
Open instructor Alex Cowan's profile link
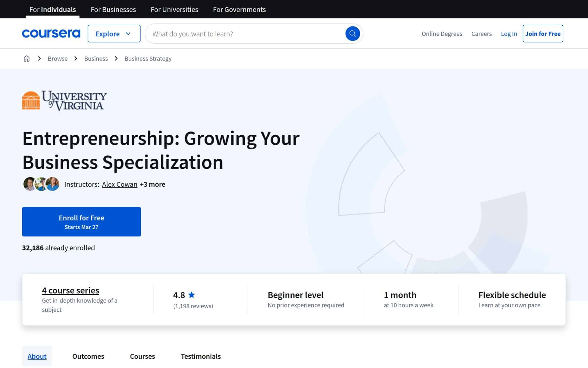pos(120,184)
